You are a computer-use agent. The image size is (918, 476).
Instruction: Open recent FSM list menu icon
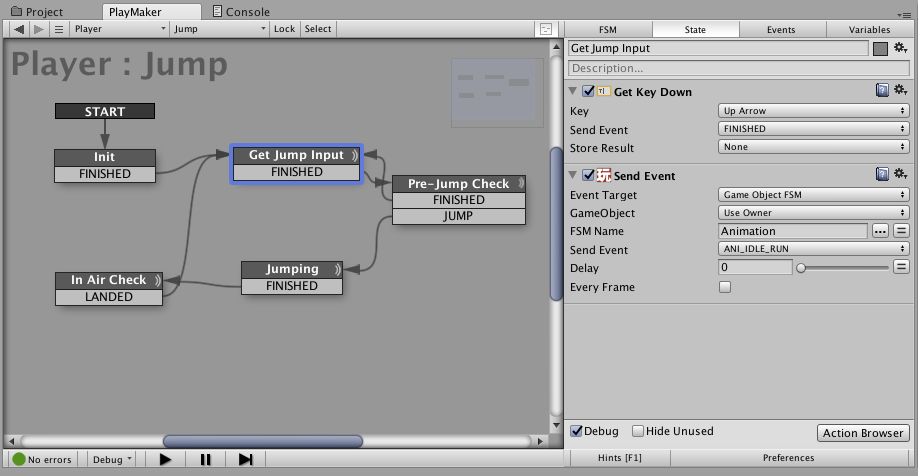[x=59, y=29]
